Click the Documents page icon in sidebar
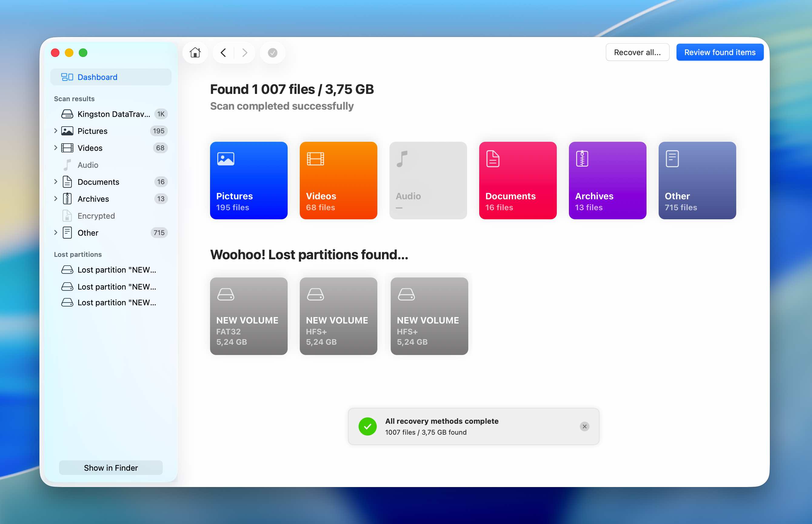Image resolution: width=812 pixels, height=524 pixels. click(x=67, y=182)
